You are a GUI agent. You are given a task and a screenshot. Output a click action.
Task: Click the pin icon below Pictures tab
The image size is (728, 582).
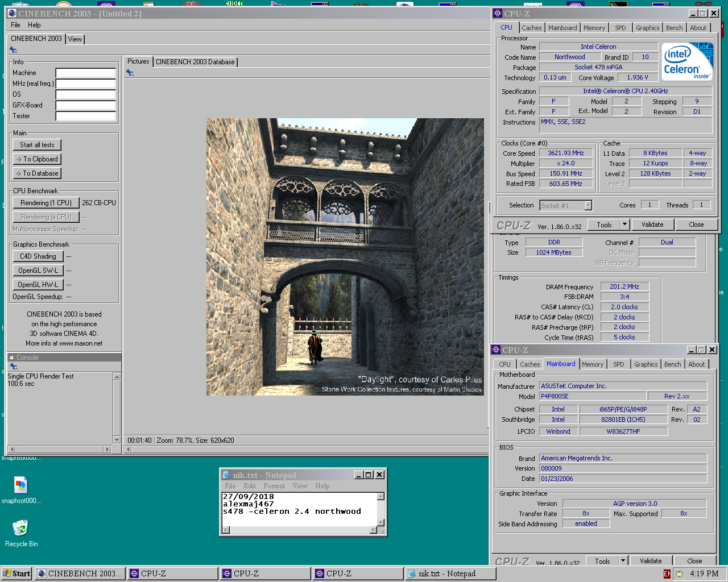pyautogui.click(x=130, y=73)
